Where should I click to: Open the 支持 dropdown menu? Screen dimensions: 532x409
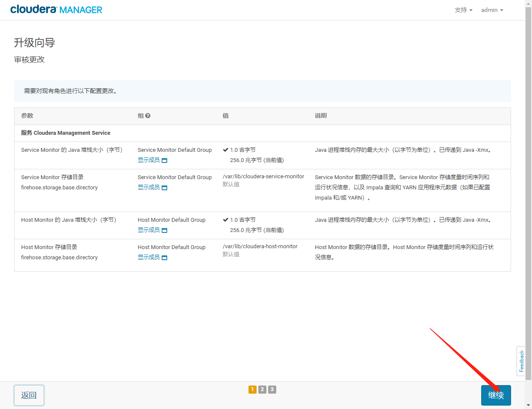coord(463,10)
